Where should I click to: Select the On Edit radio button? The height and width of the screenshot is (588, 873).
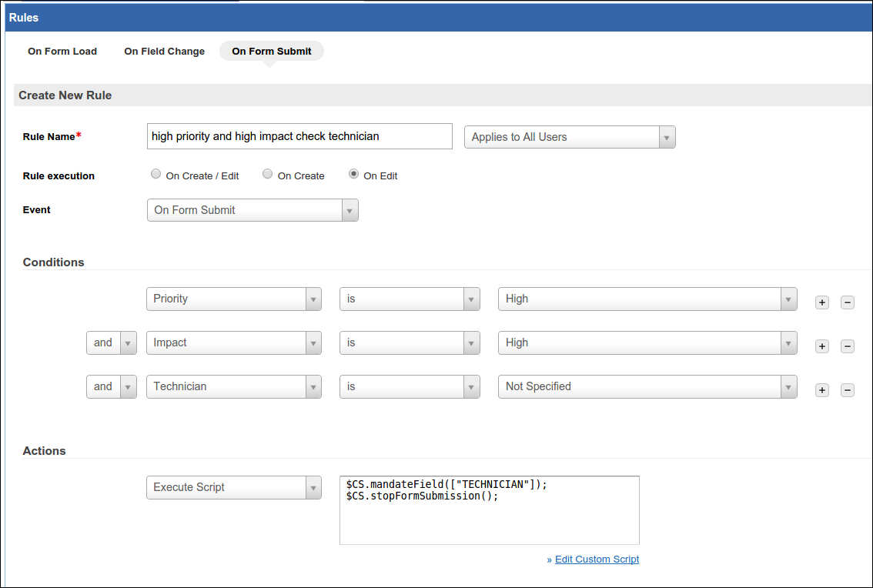[354, 175]
